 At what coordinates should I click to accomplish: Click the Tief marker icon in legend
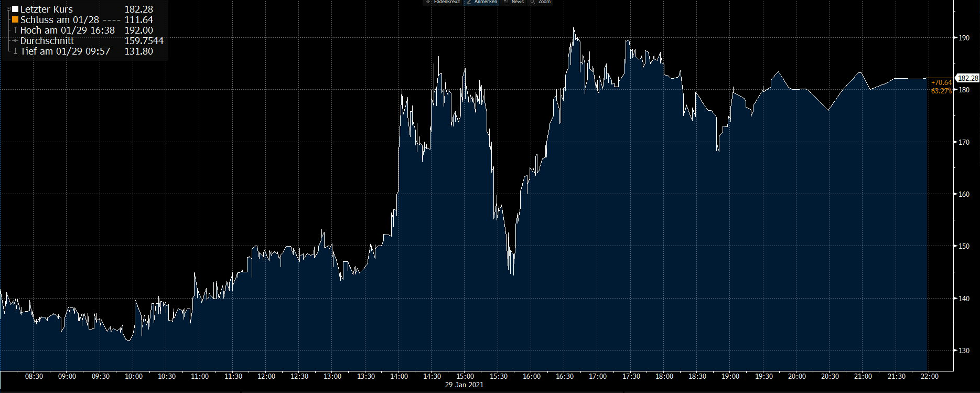[15, 51]
